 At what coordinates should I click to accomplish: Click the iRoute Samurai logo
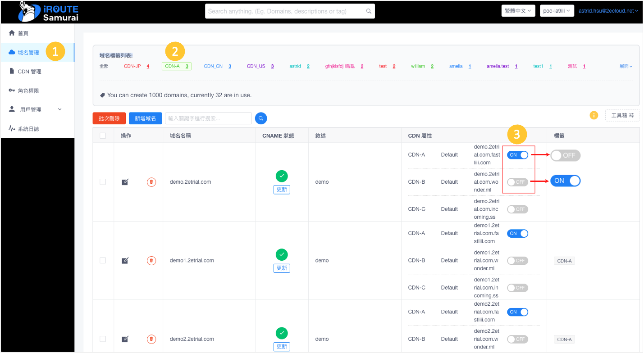click(x=49, y=12)
